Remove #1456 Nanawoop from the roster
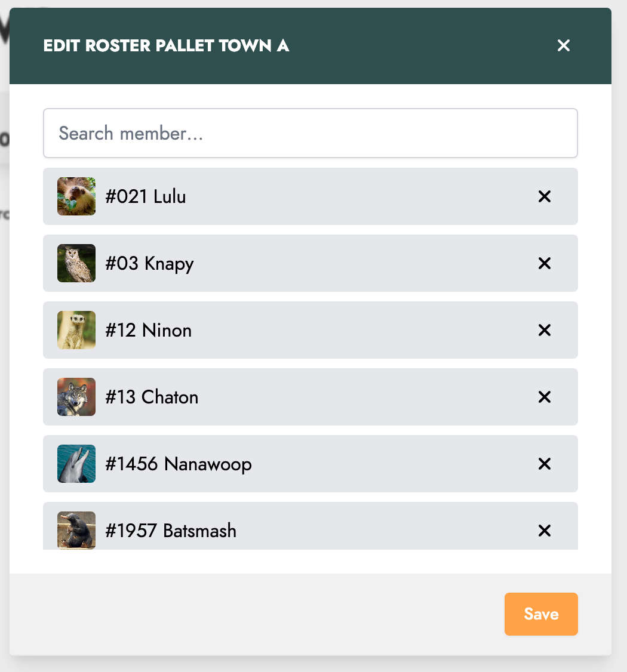The image size is (627, 672). [x=544, y=464]
